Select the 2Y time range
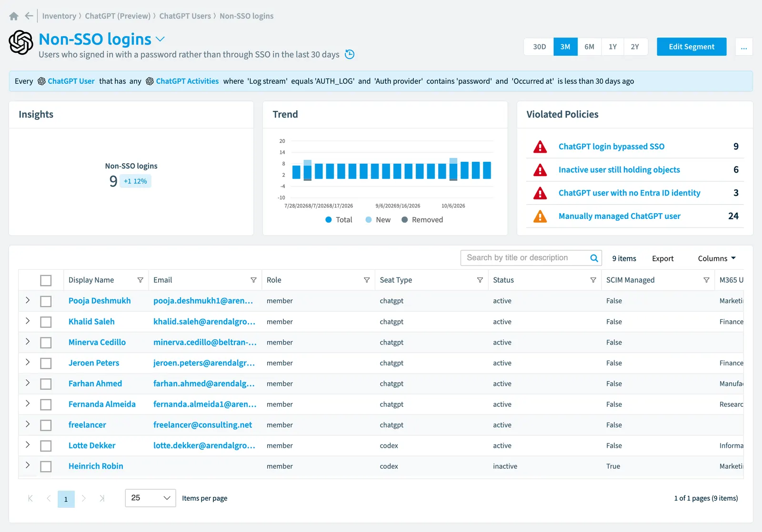 coord(635,47)
